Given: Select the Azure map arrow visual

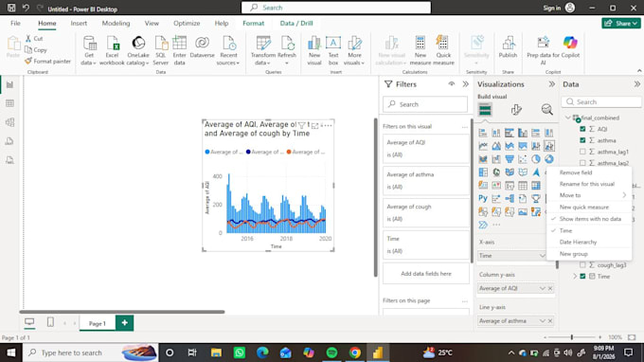Looking at the screenshot, I should 536,172.
